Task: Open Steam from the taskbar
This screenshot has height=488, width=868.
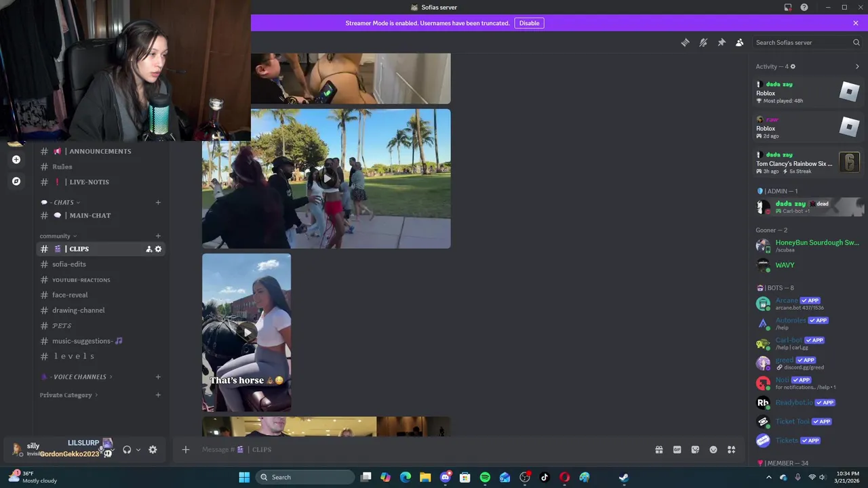Action: coord(623,477)
